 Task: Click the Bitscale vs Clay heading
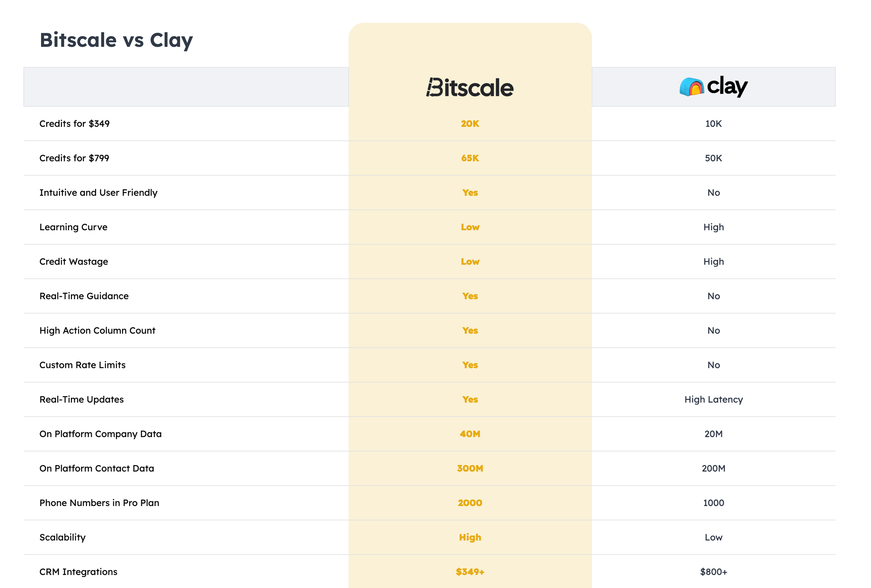[x=116, y=40]
